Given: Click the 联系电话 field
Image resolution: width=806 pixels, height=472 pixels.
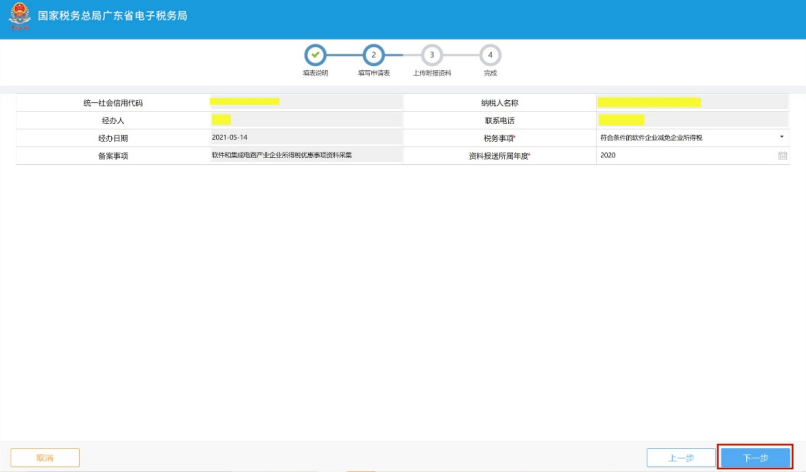Looking at the screenshot, I should click(692, 120).
